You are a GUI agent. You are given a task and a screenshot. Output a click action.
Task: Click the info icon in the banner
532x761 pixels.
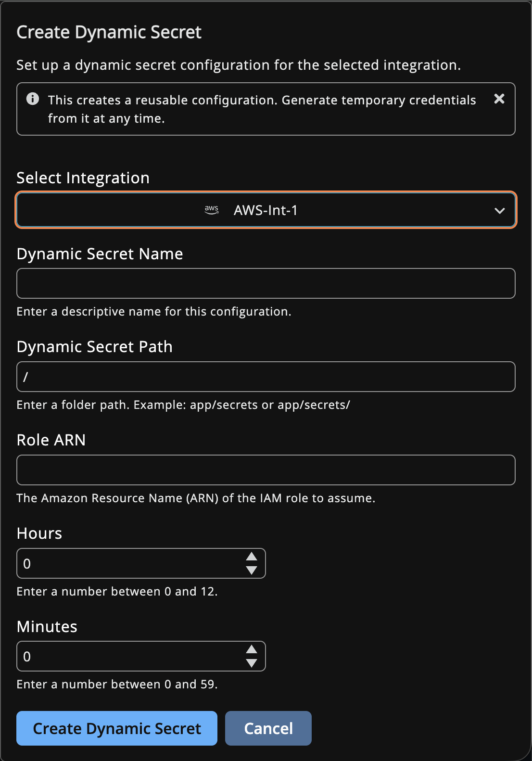click(x=33, y=99)
